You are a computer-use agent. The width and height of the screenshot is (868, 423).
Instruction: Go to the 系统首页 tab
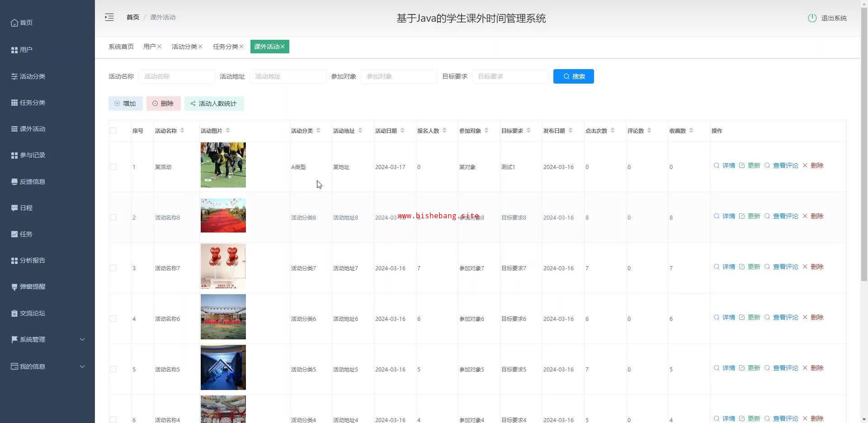click(x=121, y=47)
